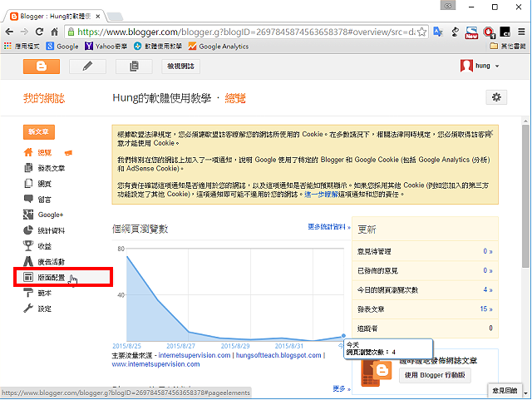Close the Blogger browser tab
This screenshot has width=532, height=400.
98,16
